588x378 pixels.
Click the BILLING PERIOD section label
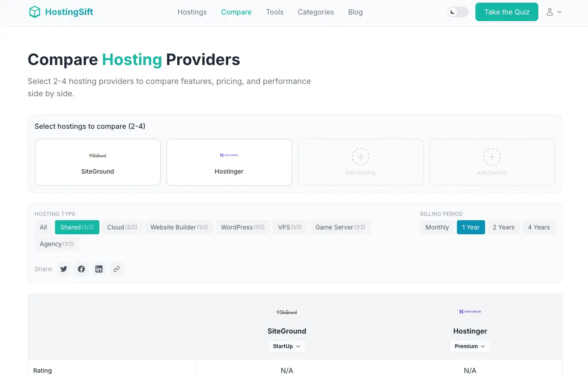tap(442, 214)
